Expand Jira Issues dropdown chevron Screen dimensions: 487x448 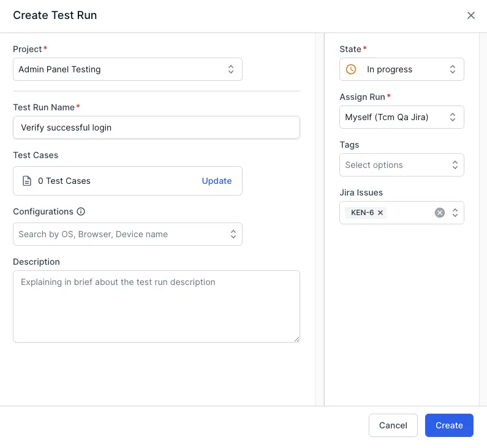tap(455, 213)
